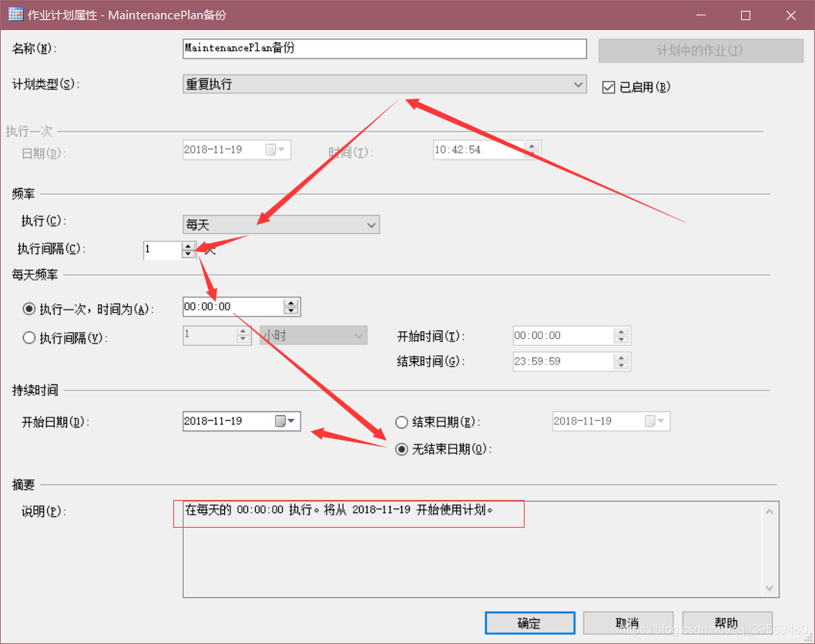This screenshot has height=644, width=815.
Task: Click the 帮助 button
Action: click(726, 623)
